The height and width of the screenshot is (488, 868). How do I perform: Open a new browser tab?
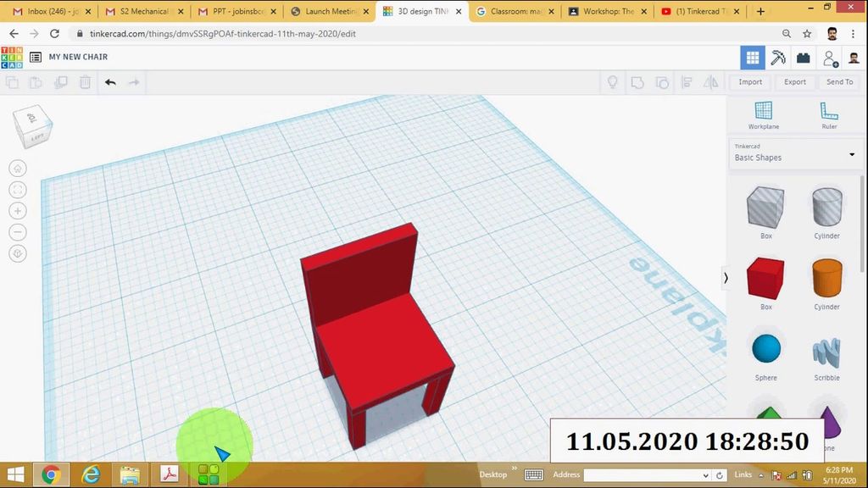760,11
